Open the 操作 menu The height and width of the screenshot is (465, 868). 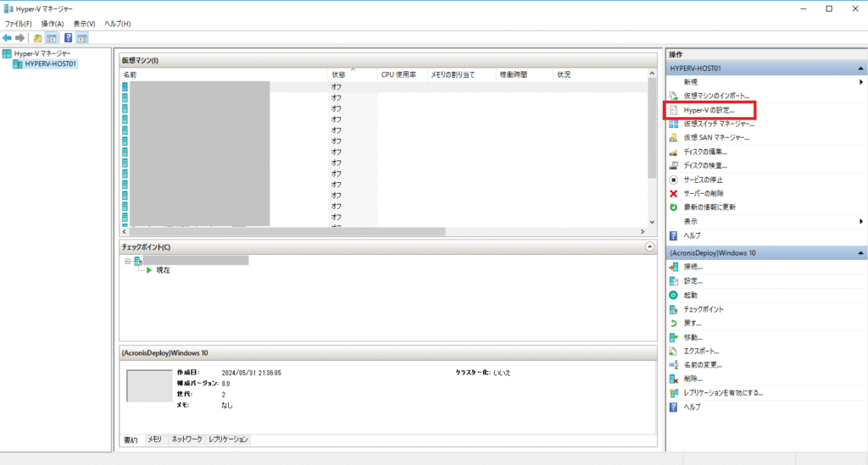point(53,24)
